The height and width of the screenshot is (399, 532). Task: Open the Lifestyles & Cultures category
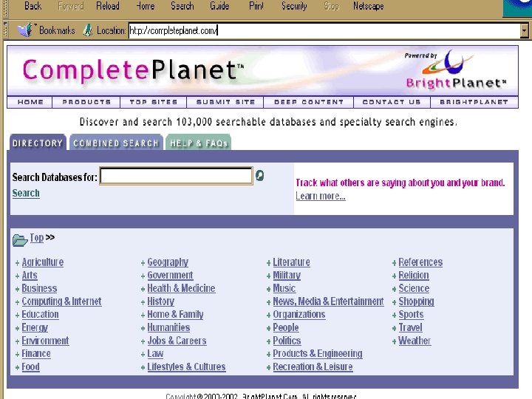click(186, 367)
